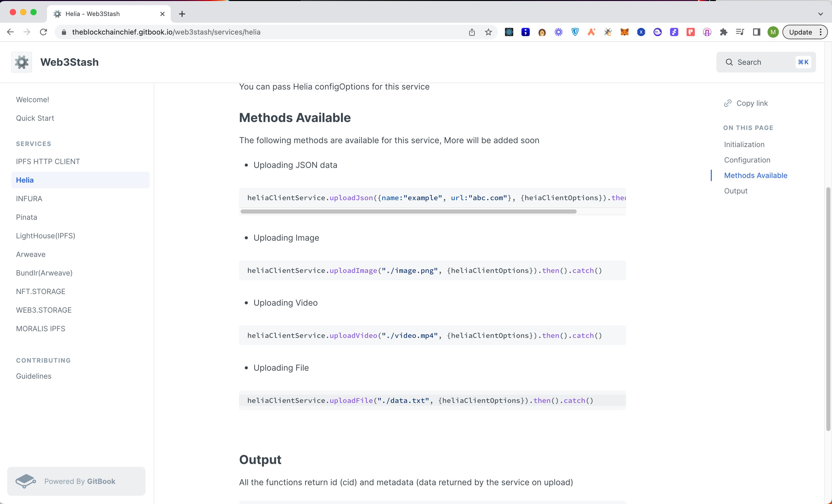Open the purple S square extension
Screen dimensions: 832x504
(674, 32)
